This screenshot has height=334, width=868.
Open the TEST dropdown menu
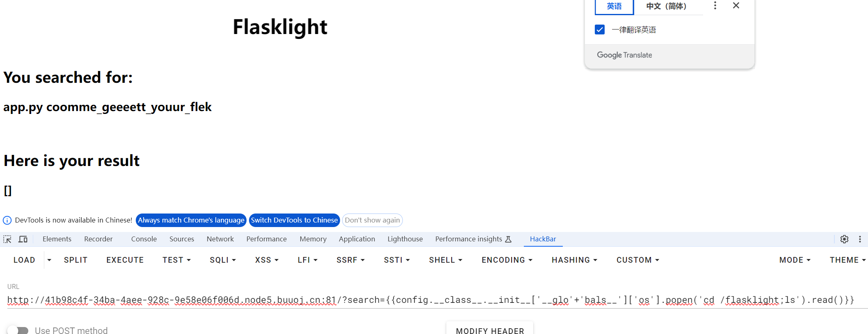[x=177, y=260]
